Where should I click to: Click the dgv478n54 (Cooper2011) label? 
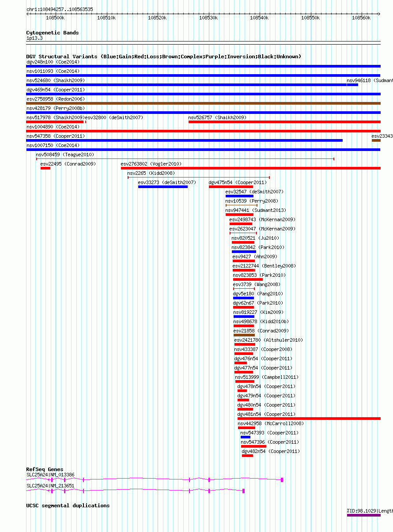(266, 386)
